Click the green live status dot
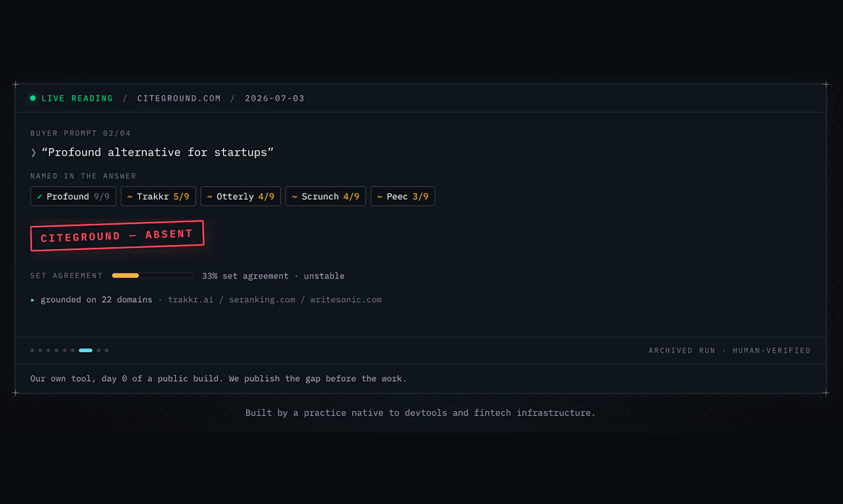Image resolution: width=843 pixels, height=504 pixels. pyautogui.click(x=33, y=98)
